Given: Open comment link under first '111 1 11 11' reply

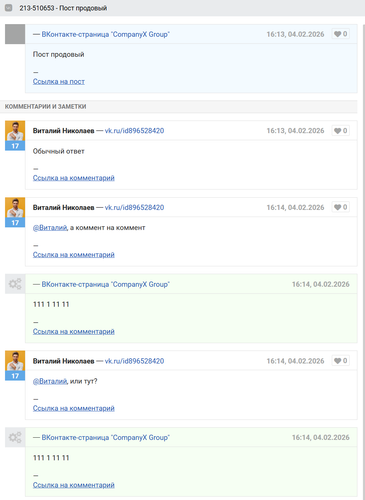Looking at the screenshot, I should pyautogui.click(x=74, y=331).
